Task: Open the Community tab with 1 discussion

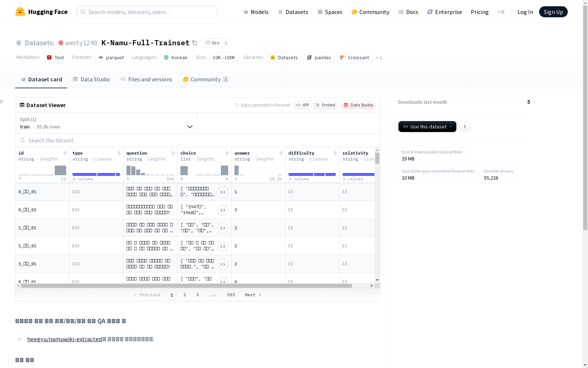Action: [206, 79]
